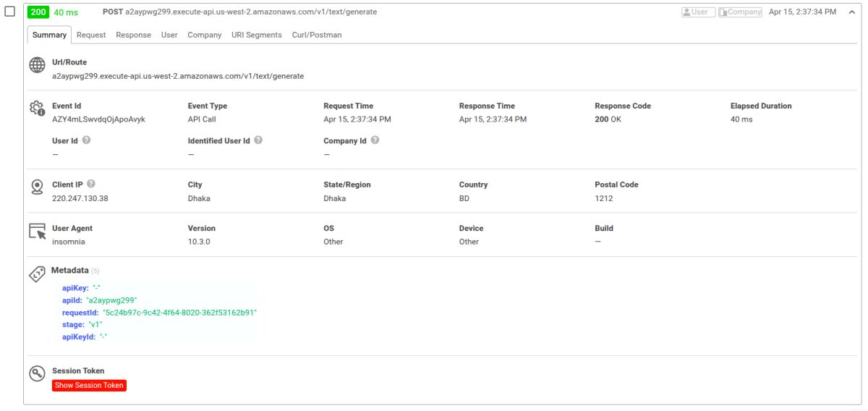This screenshot has height=411, width=868.
Task: Click the Event Type value API Call
Action: [x=202, y=119]
